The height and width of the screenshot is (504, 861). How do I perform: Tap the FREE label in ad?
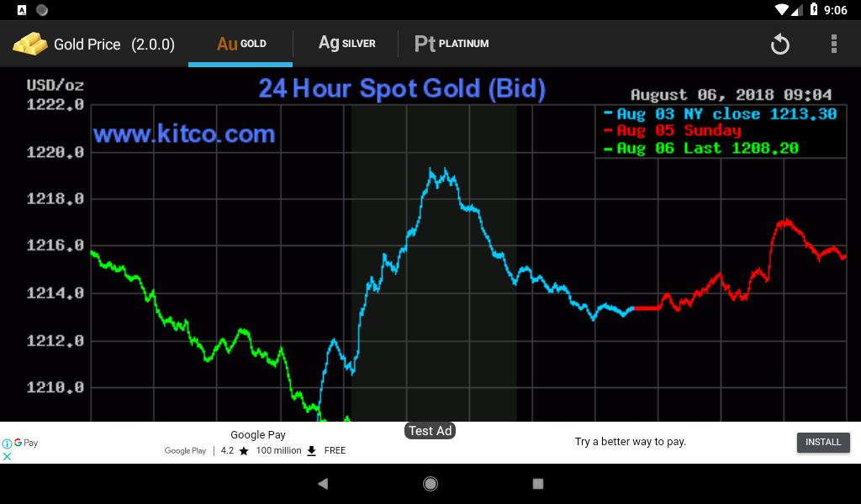click(335, 451)
